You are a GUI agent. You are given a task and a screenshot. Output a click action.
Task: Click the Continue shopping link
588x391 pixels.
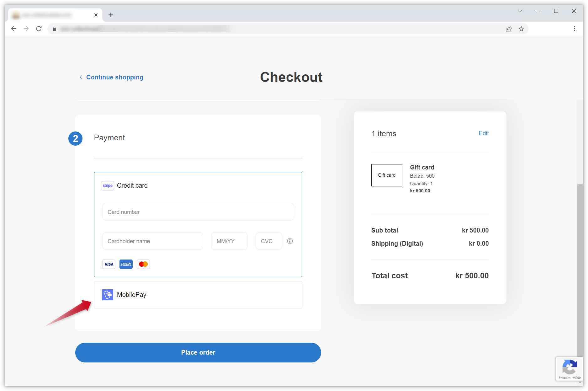pyautogui.click(x=114, y=77)
